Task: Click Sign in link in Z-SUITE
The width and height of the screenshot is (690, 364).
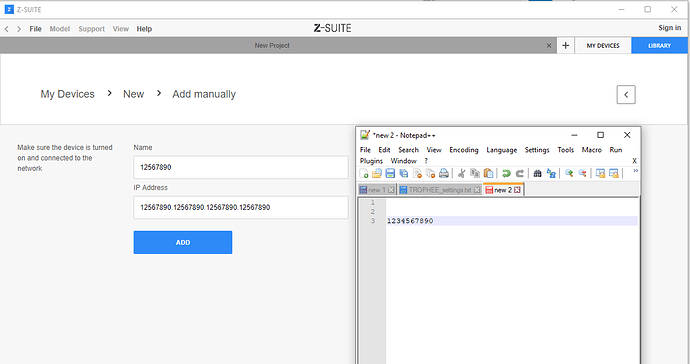Action: pos(670,28)
